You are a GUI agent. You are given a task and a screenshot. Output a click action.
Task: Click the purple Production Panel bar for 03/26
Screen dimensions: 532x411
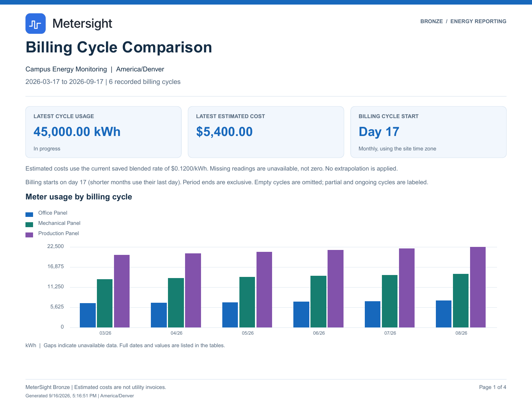tap(122, 291)
